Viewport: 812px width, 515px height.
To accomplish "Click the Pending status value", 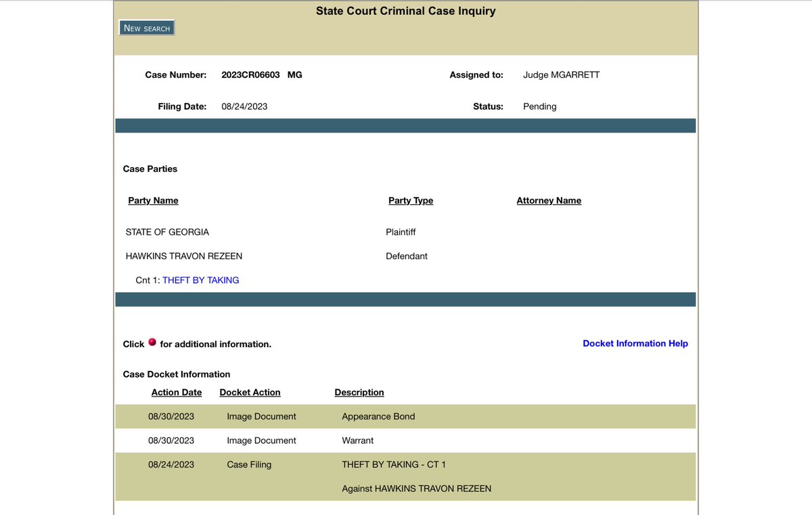I will (x=540, y=107).
